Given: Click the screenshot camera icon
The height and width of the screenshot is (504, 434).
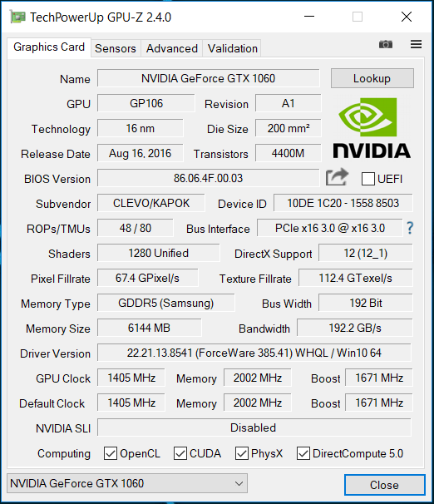Looking at the screenshot, I should click(386, 44).
